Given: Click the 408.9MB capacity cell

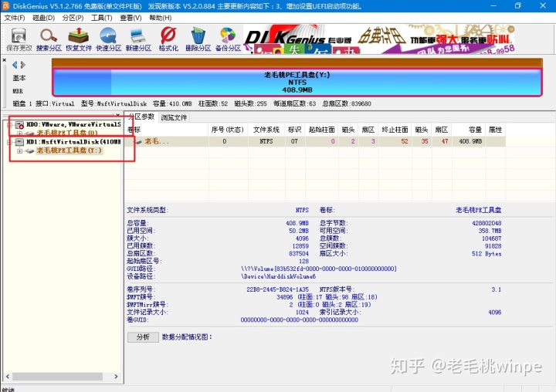Looking at the screenshot, I should 470,141.
